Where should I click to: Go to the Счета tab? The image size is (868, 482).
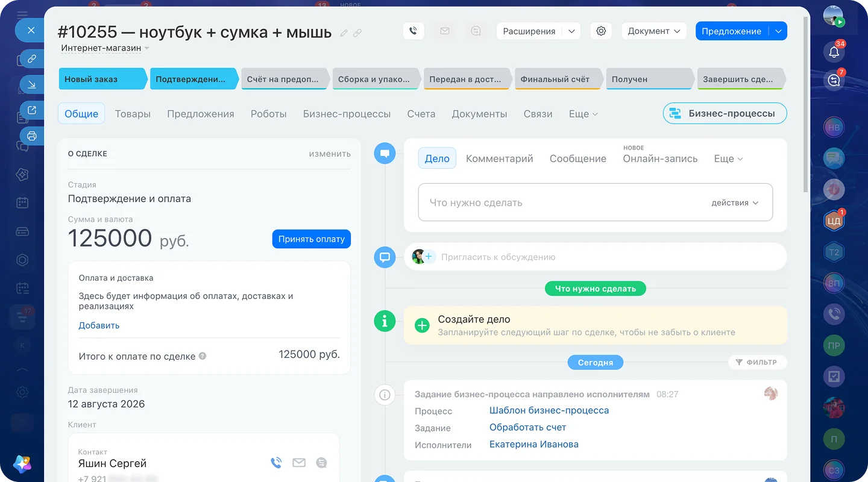(421, 114)
